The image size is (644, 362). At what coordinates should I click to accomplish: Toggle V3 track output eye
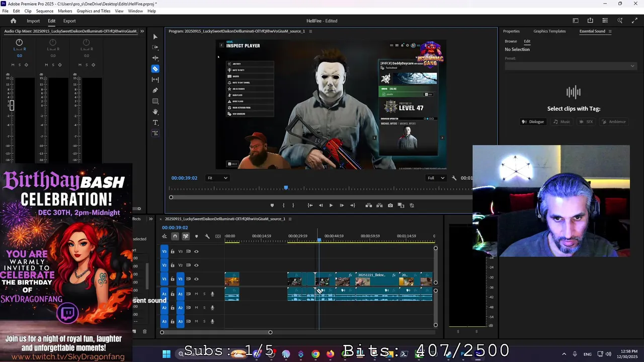coord(196,251)
